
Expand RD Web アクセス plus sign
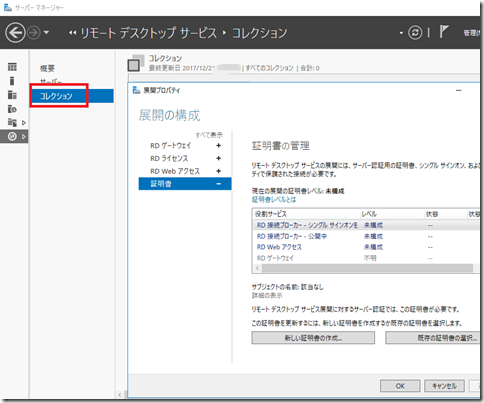pos(219,171)
